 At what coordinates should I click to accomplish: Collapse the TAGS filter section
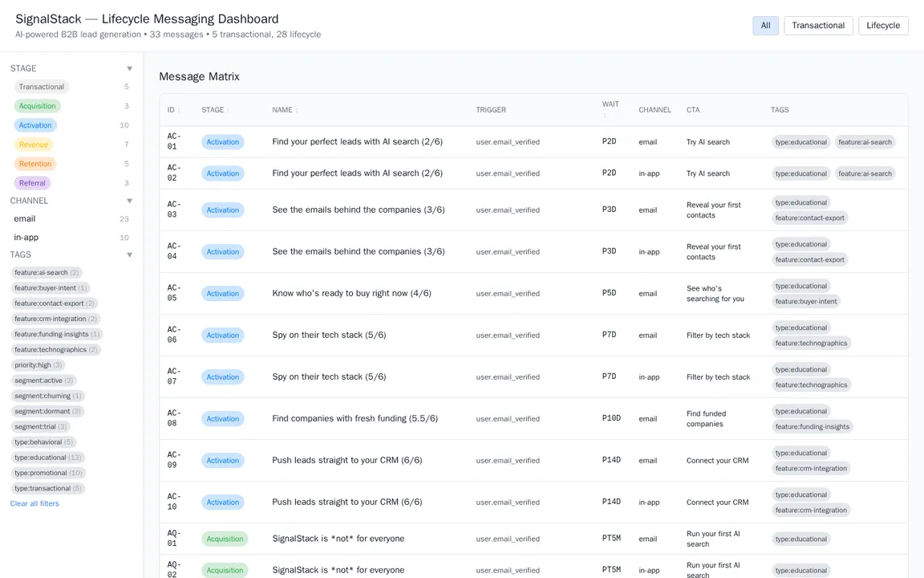(129, 254)
